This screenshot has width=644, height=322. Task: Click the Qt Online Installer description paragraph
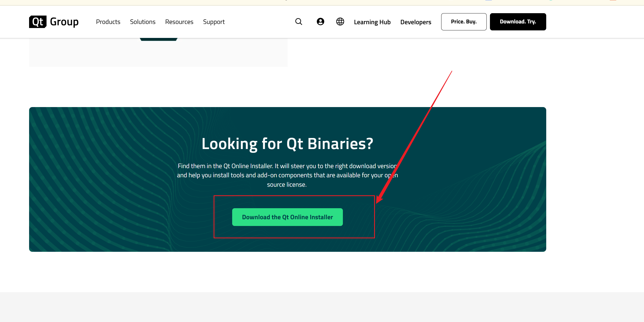(287, 175)
